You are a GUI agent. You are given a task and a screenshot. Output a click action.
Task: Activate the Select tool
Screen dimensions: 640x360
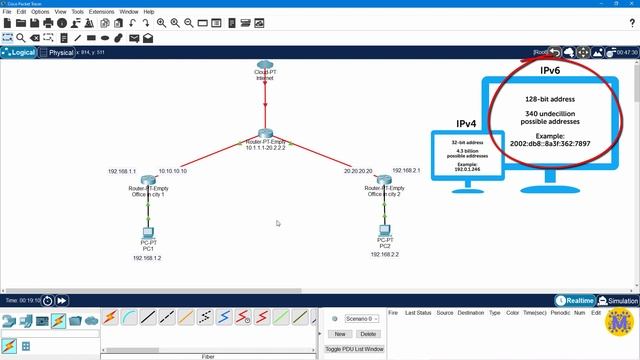point(7,38)
